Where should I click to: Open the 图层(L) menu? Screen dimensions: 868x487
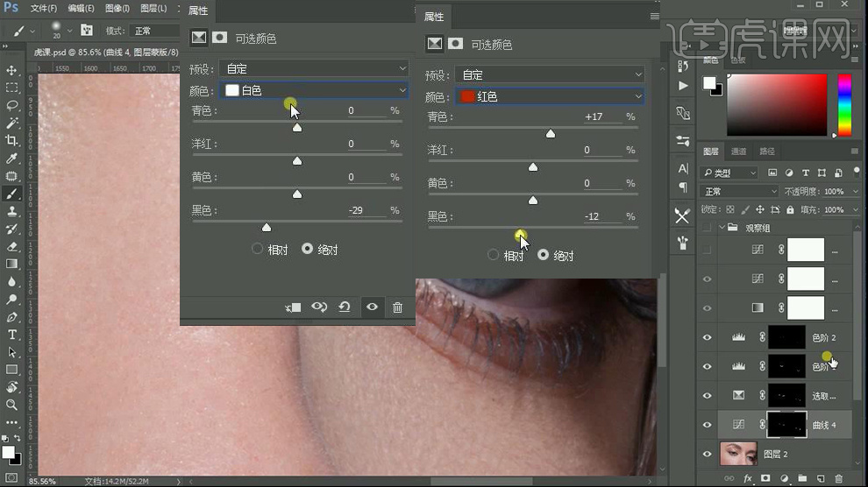point(153,8)
